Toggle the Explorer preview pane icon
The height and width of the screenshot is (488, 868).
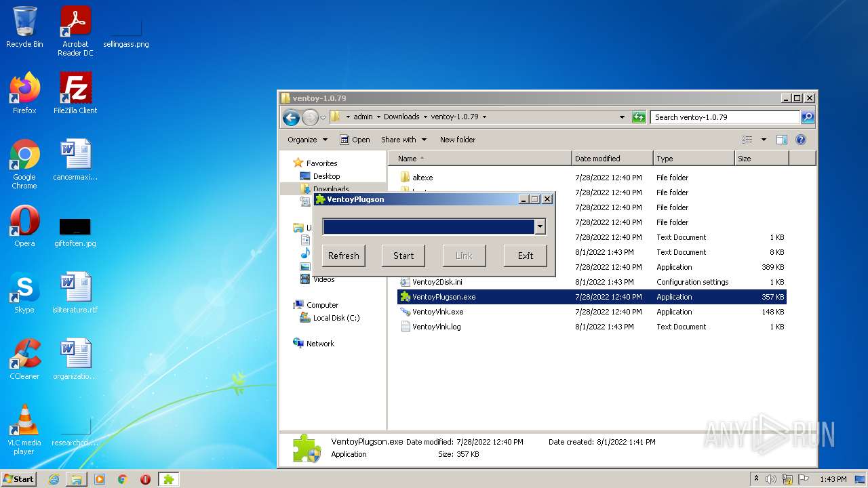(781, 140)
